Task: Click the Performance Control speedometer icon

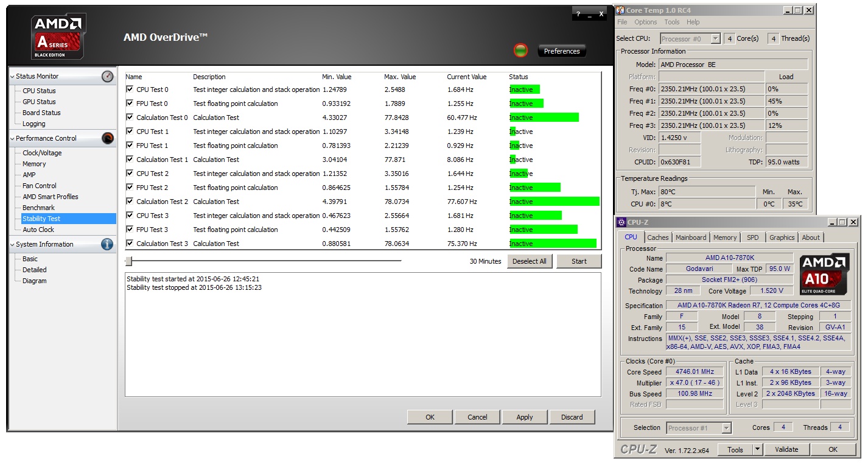Action: pyautogui.click(x=108, y=138)
